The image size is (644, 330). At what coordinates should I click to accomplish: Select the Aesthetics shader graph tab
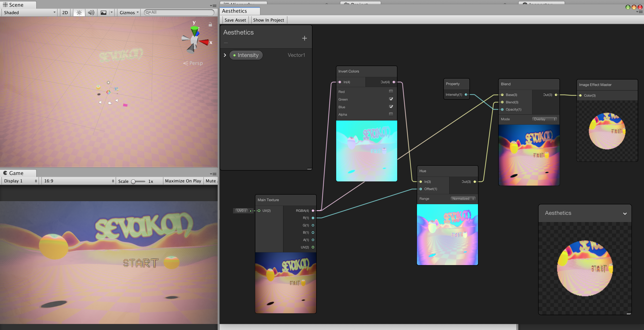[x=234, y=11]
